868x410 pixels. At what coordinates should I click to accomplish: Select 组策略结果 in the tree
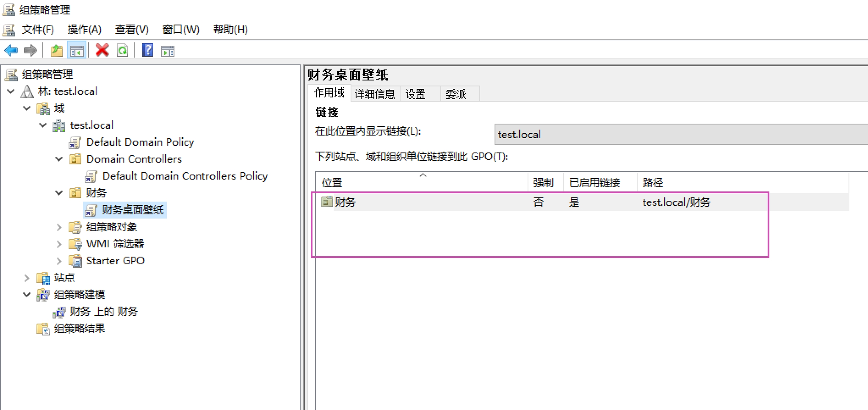[79, 329]
